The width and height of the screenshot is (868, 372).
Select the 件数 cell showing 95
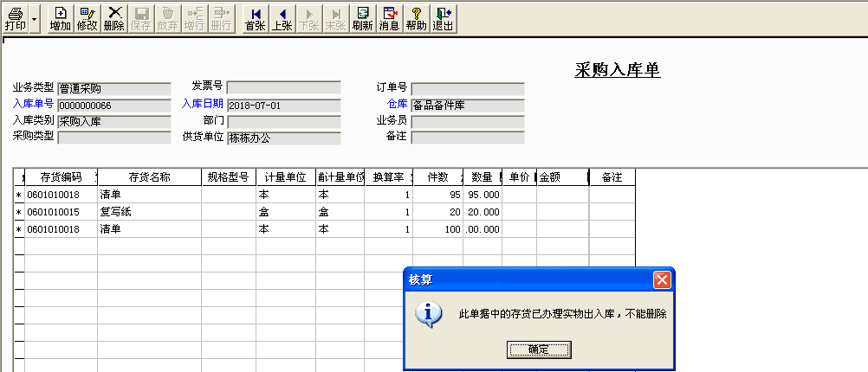[x=437, y=195]
